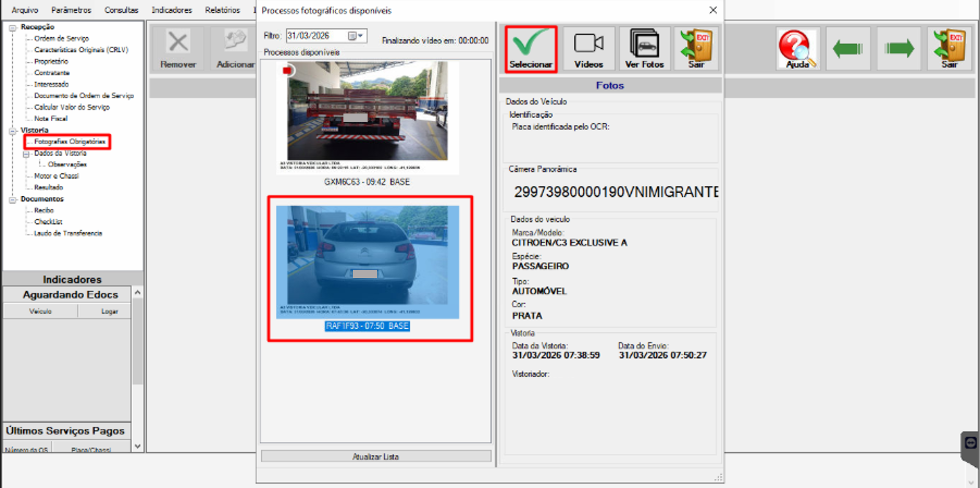Open the Ajuda help icon
This screenshot has height=488, width=980.
(x=797, y=49)
